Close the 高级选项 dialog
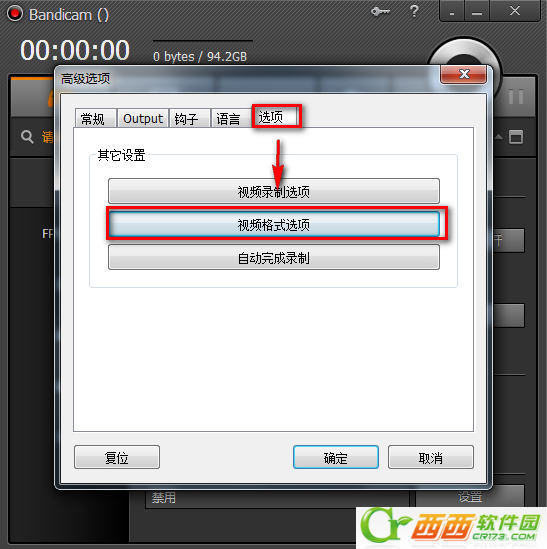 tap(463, 74)
